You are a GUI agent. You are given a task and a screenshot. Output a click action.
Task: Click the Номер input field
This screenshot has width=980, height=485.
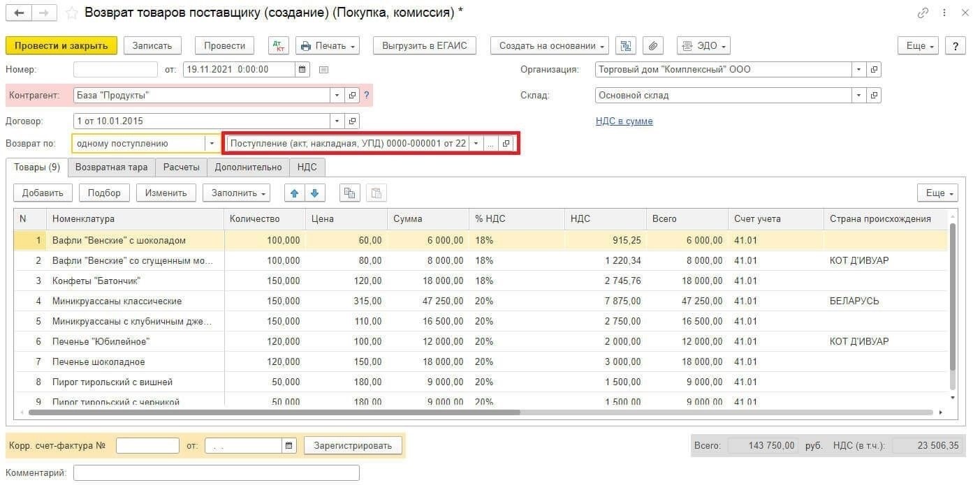coord(115,69)
